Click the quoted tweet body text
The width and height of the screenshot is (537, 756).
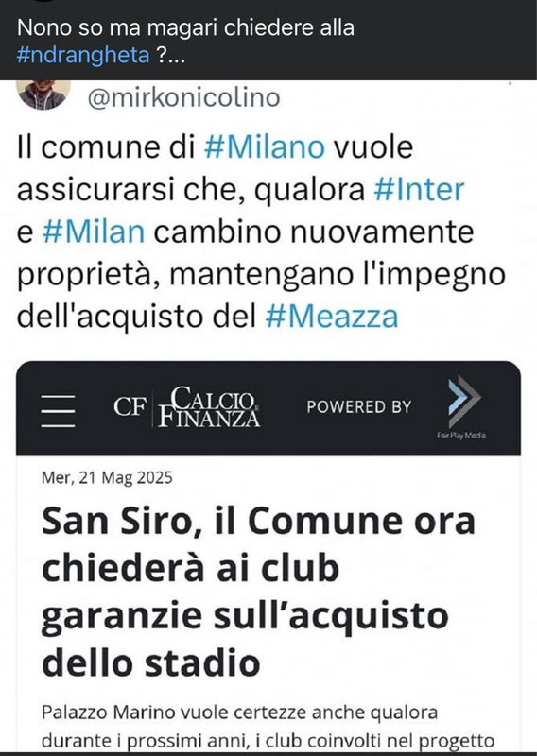(x=261, y=232)
